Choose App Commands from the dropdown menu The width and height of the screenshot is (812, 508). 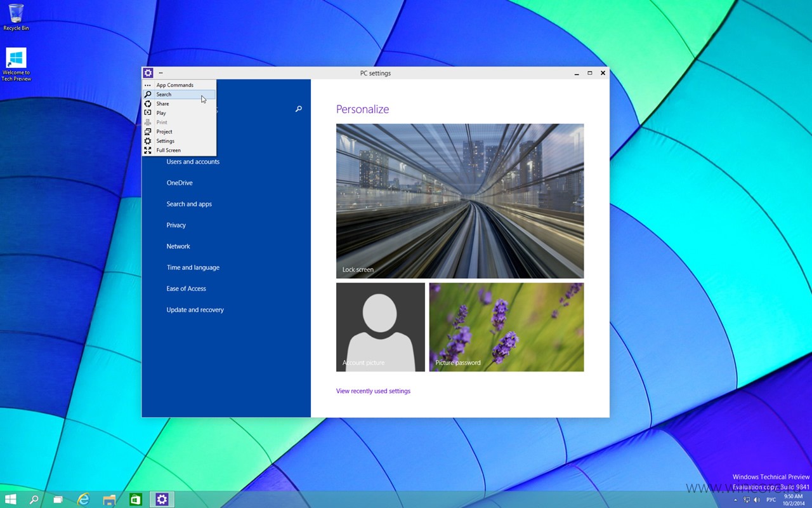point(179,85)
